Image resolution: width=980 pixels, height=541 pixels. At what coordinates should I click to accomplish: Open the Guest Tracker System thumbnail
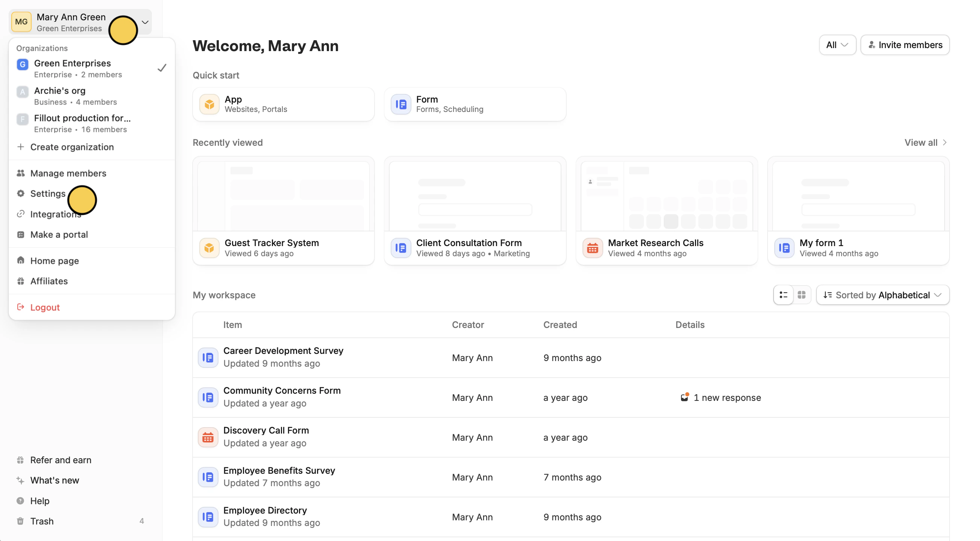(x=284, y=196)
